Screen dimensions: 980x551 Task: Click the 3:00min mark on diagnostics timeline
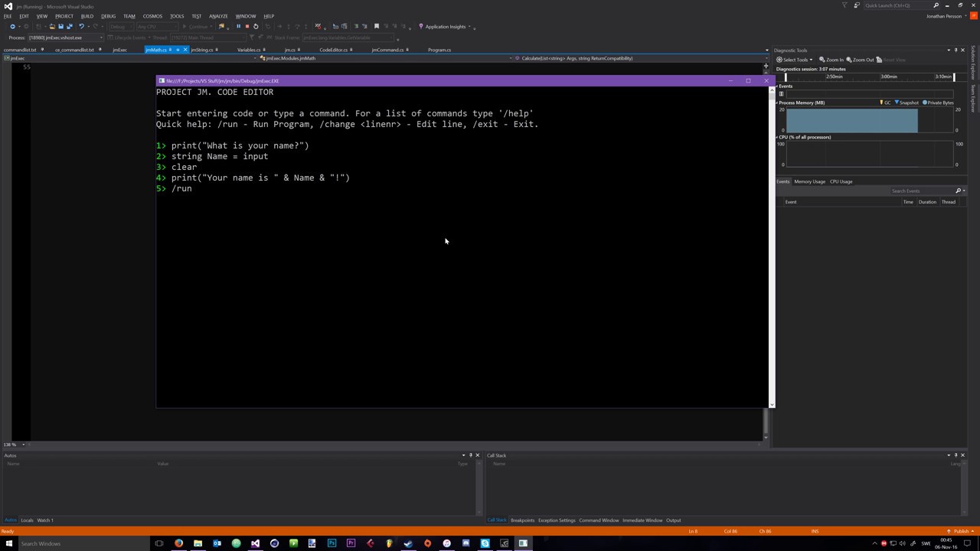tap(888, 77)
